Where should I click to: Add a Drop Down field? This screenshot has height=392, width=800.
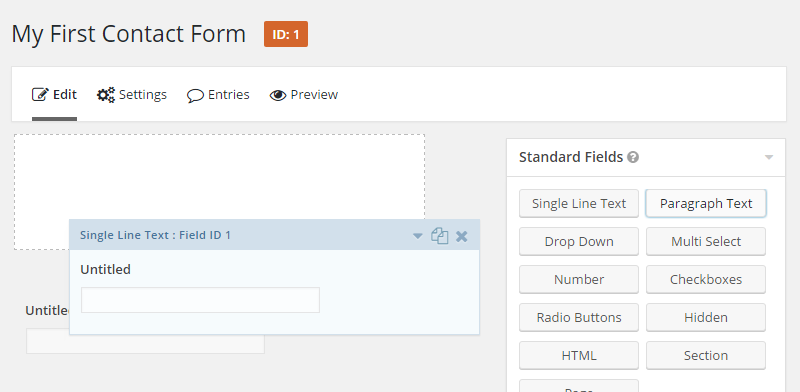click(x=579, y=241)
